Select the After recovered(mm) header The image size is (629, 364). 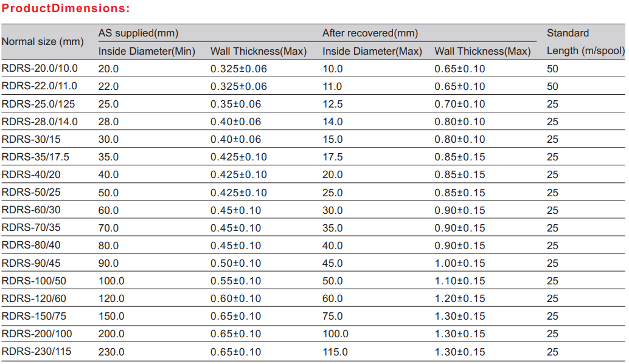pos(370,33)
